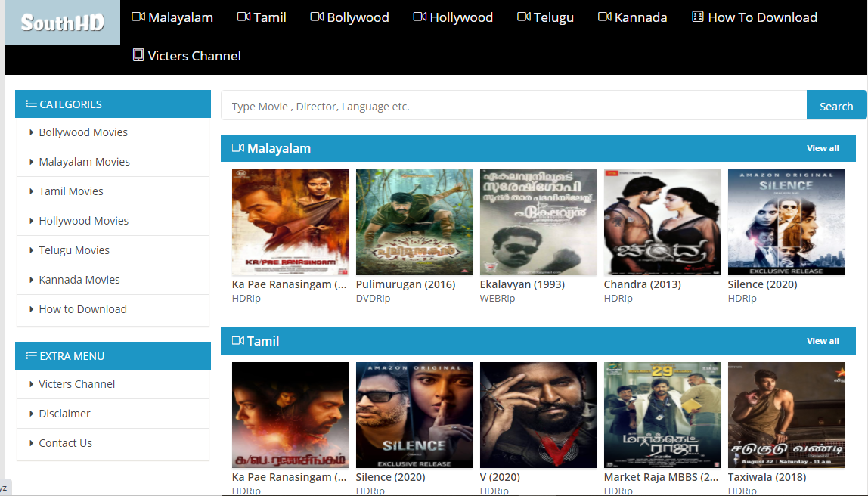Open Ka Pae Ranasingam poster in Tamil section

290,415
